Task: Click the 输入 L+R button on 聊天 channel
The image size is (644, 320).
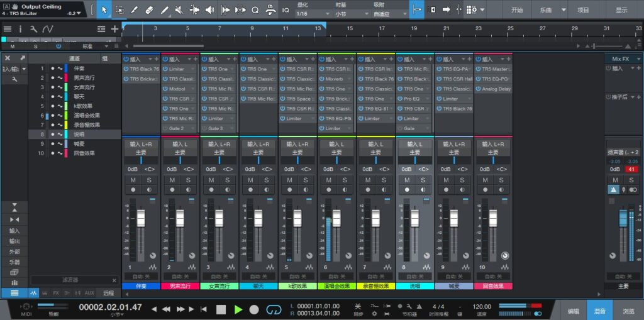Action: 258,144
